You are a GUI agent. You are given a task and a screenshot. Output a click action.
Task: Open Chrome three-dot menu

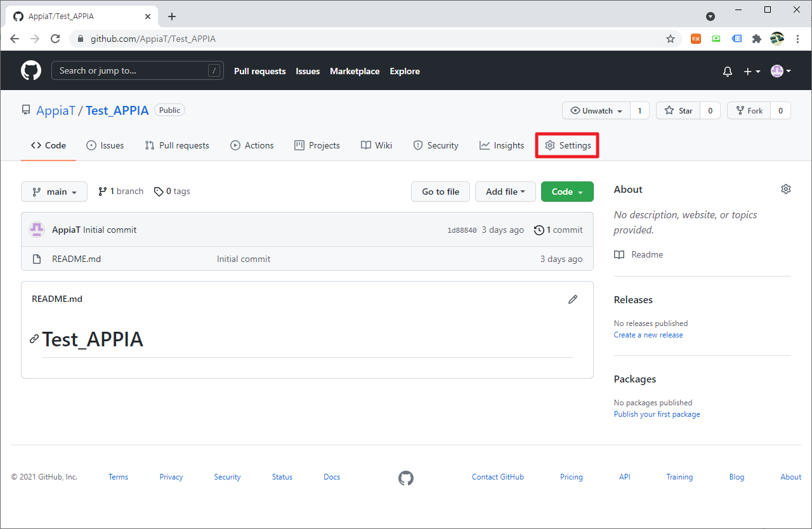click(x=797, y=39)
